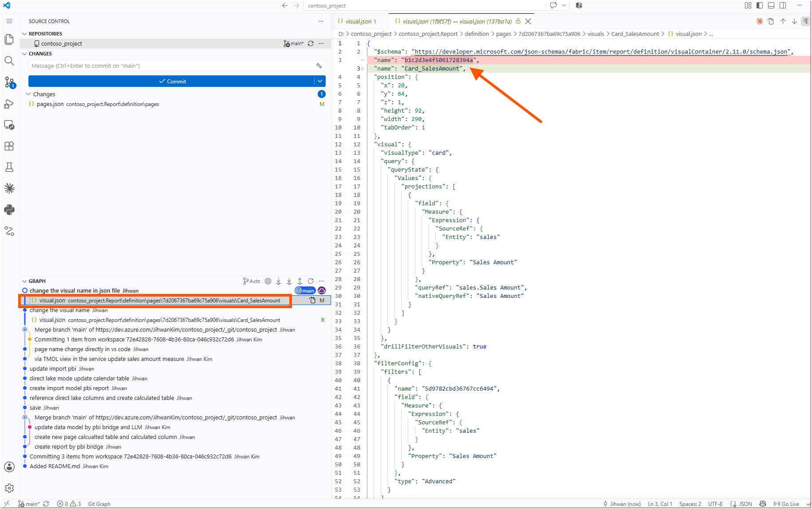Open Git Graph from status bar
The width and height of the screenshot is (812, 509).
(x=99, y=504)
